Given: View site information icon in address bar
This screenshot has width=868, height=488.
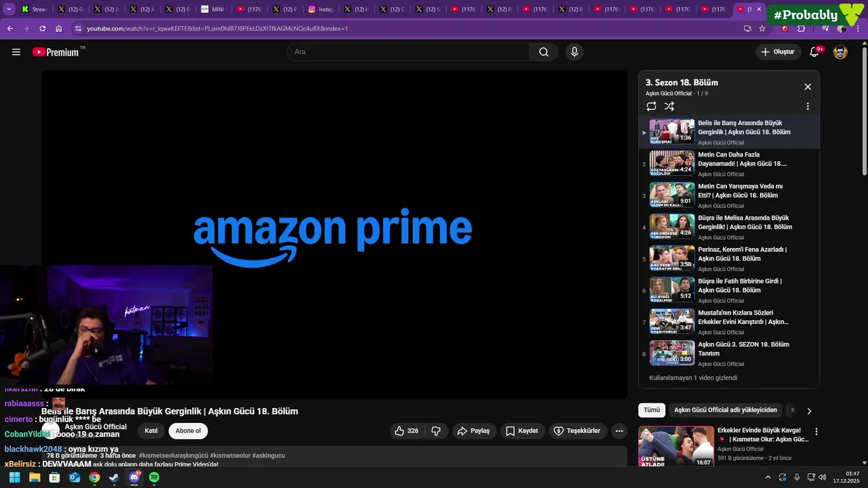Looking at the screenshot, I should [x=78, y=28].
